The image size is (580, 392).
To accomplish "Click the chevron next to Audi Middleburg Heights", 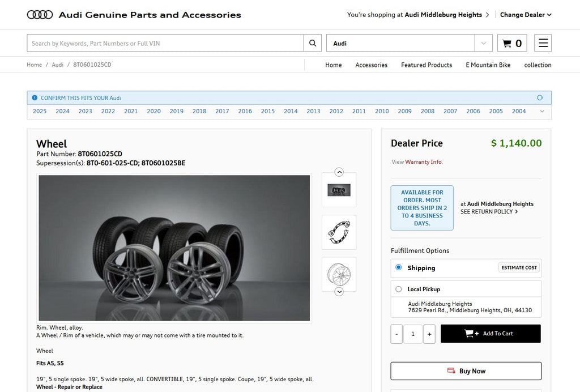I will coord(487,15).
